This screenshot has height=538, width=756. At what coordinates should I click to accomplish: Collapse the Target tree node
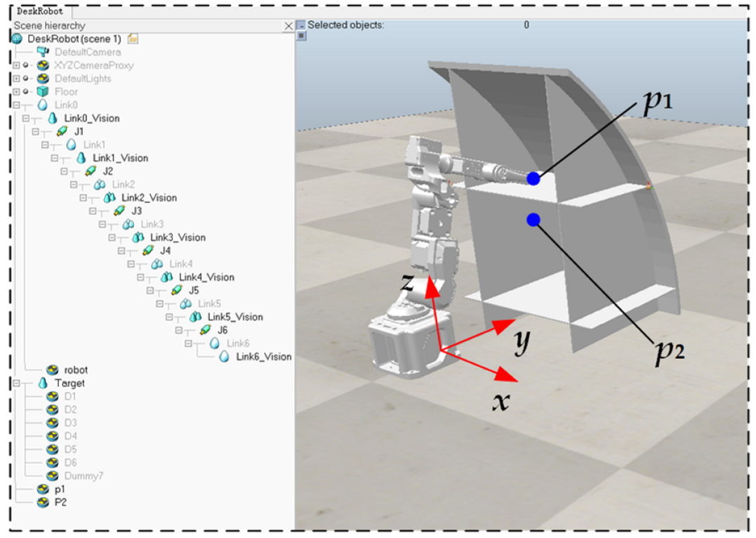[16, 383]
